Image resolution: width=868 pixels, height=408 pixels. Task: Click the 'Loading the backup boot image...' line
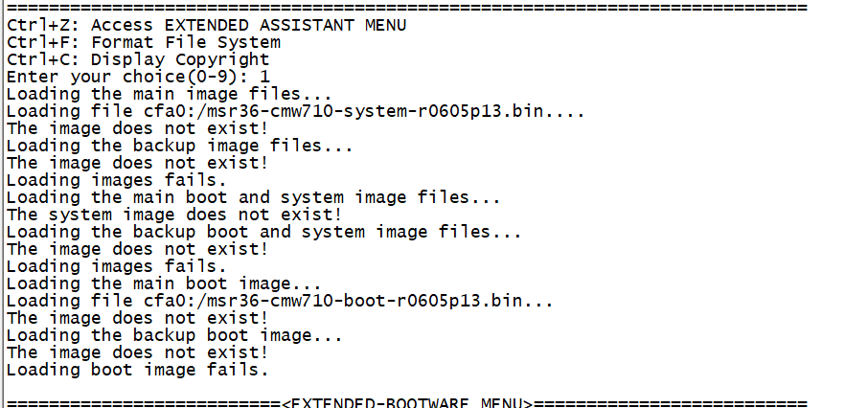tap(173, 335)
